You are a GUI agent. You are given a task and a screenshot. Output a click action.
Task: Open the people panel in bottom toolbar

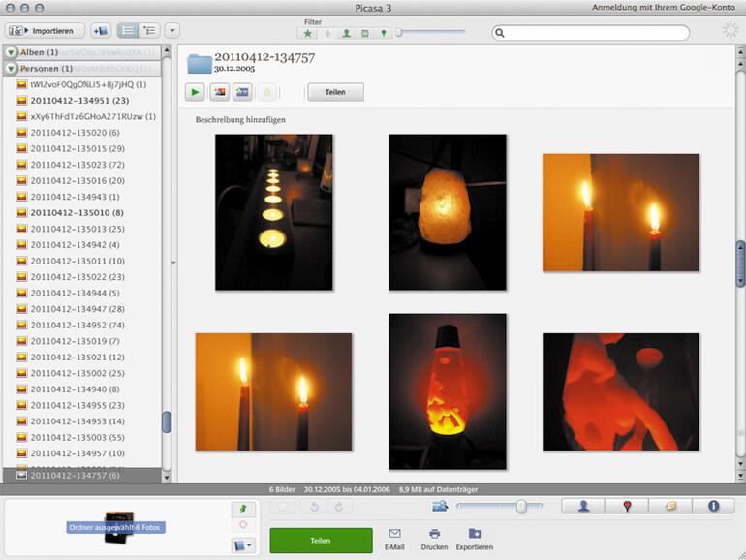(x=583, y=507)
